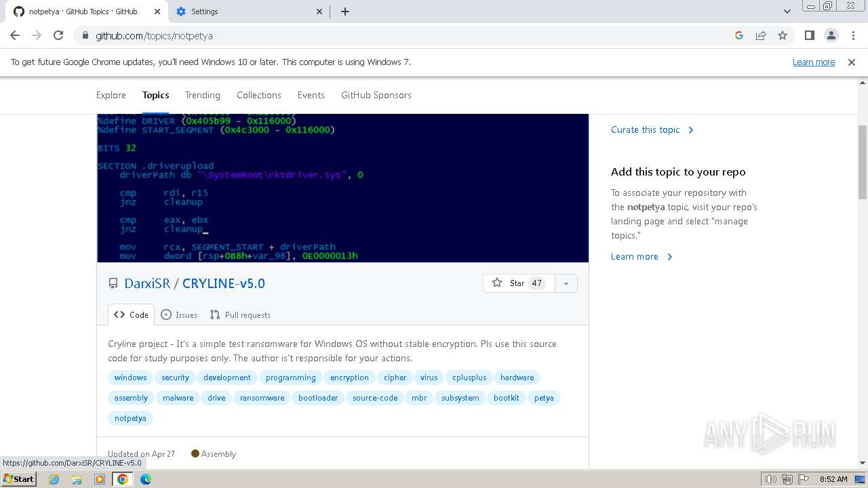Open the CRYLINE-v5.0 repository link
Viewport: 868px width, 488px height.
(224, 283)
